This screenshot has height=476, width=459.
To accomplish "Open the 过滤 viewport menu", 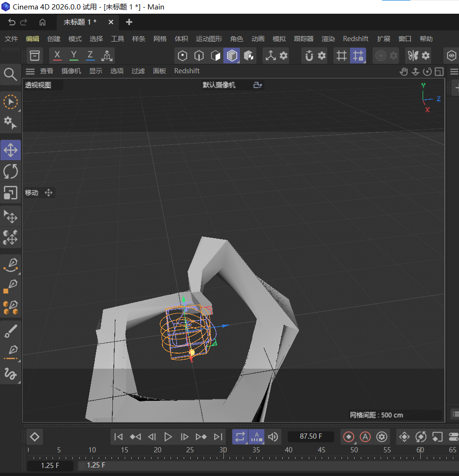I will coord(138,70).
